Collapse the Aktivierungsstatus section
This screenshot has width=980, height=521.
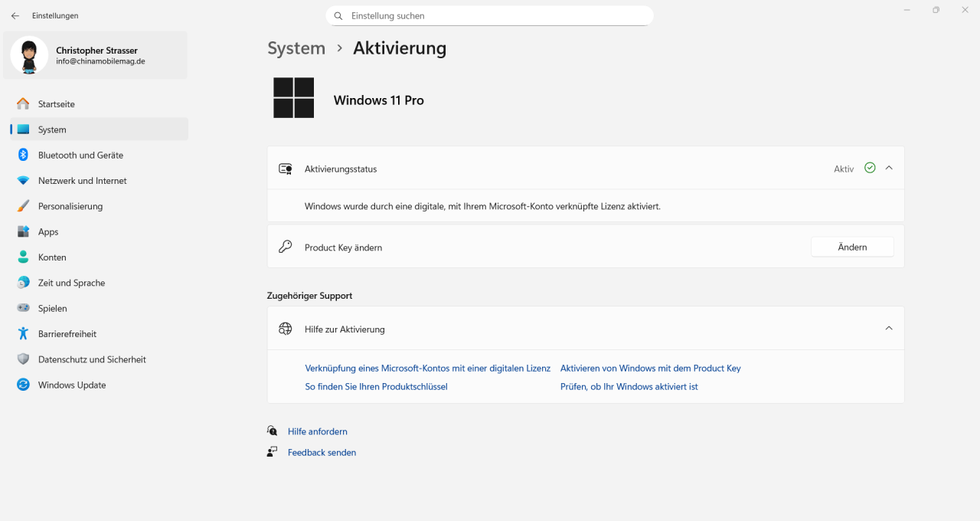click(888, 167)
